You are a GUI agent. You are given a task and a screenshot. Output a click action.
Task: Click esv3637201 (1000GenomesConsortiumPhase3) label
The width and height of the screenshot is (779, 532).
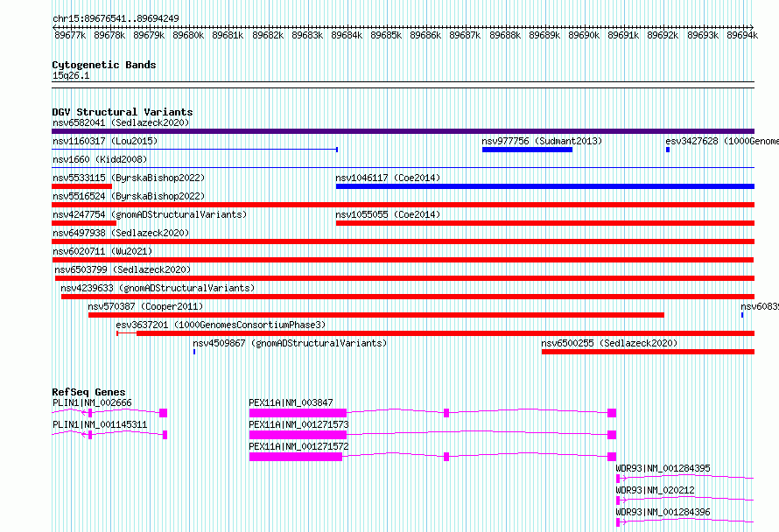[x=221, y=325]
